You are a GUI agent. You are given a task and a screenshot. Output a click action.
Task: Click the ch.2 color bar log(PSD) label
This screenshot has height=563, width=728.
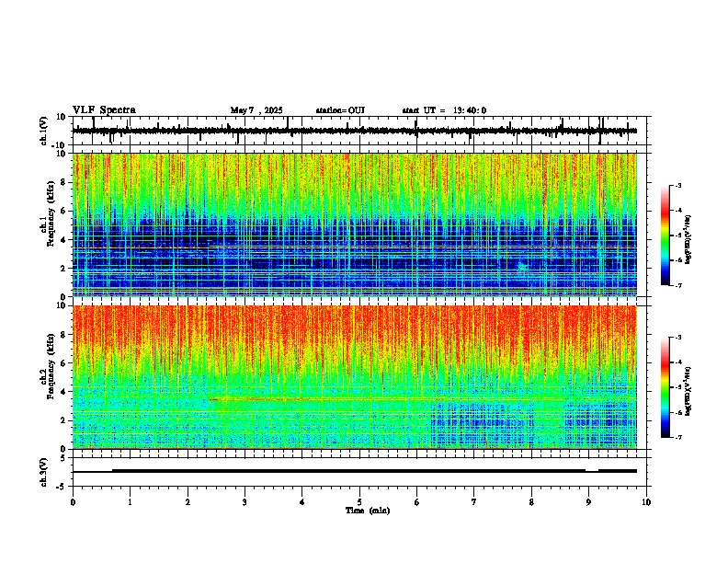(688, 391)
